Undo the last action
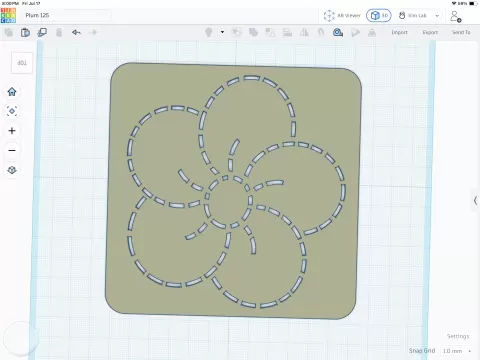This screenshot has width=480, height=360. [76, 32]
